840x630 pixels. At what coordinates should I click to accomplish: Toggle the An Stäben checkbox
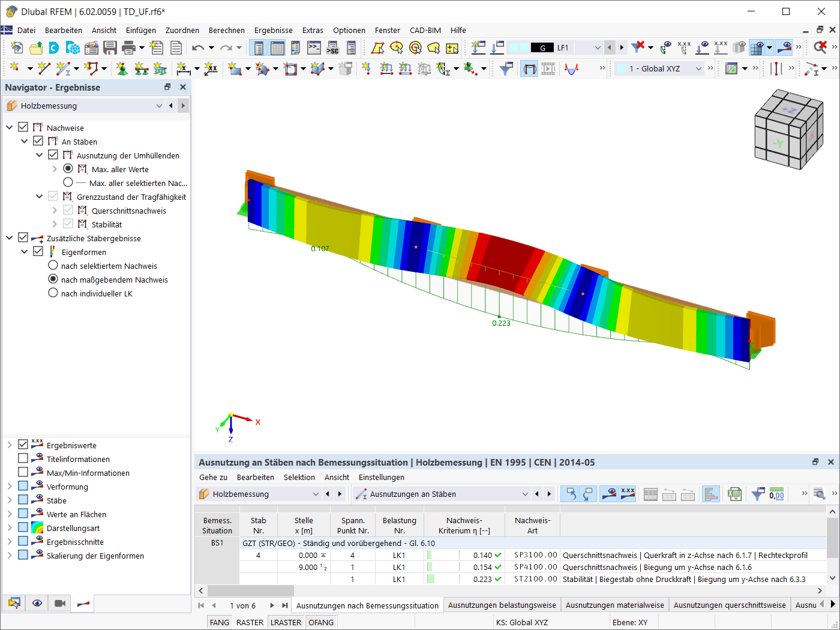(x=38, y=141)
